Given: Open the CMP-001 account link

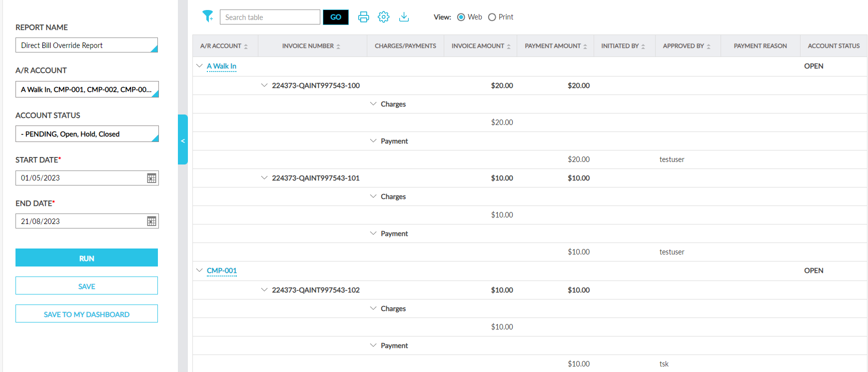Looking at the screenshot, I should 221,270.
